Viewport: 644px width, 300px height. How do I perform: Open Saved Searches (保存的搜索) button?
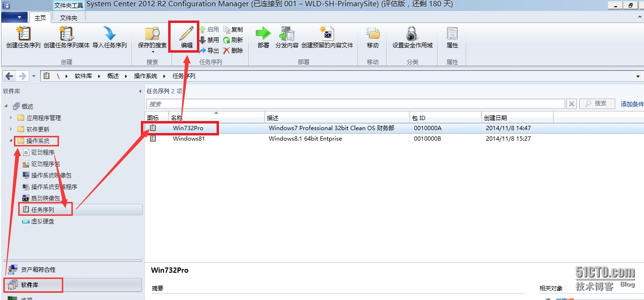click(x=152, y=39)
